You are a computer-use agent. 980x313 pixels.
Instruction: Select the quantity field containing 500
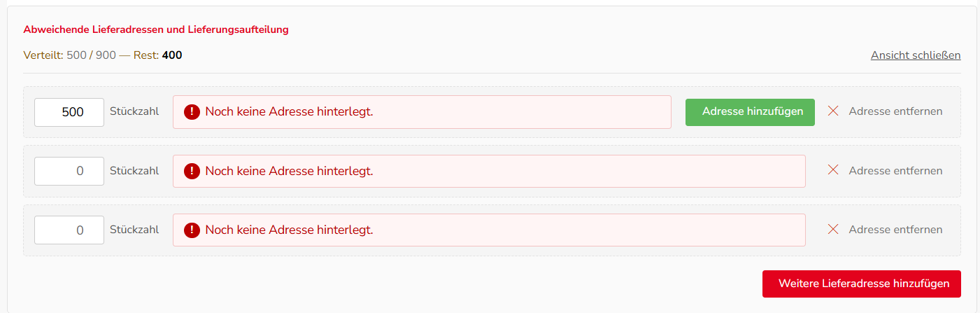click(x=69, y=112)
